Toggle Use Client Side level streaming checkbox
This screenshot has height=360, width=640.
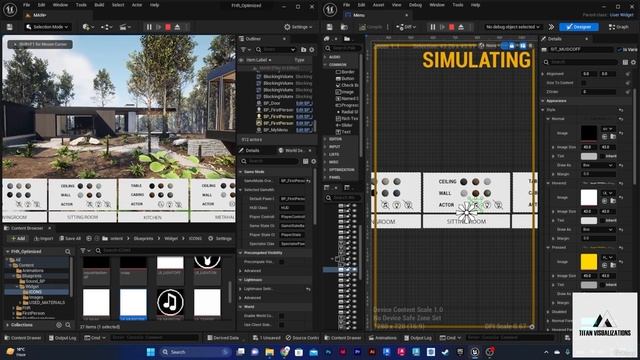(282, 324)
